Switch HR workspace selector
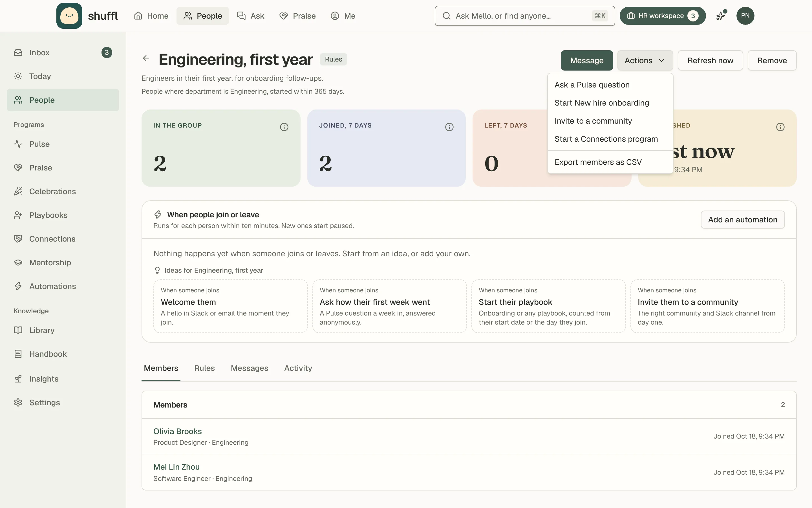Image resolution: width=812 pixels, height=508 pixels. [662, 16]
